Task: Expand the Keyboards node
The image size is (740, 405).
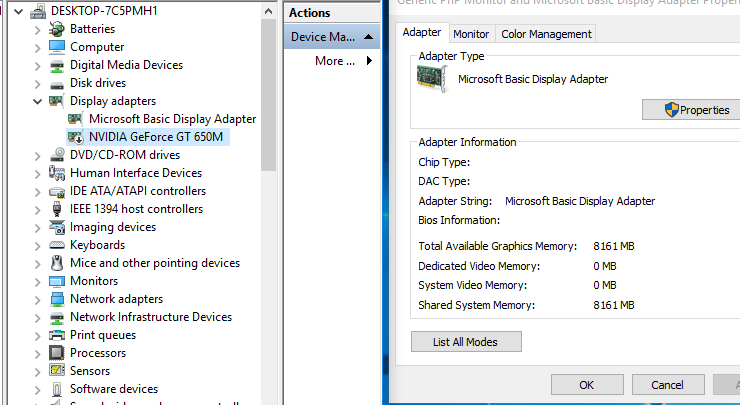Action: point(38,245)
